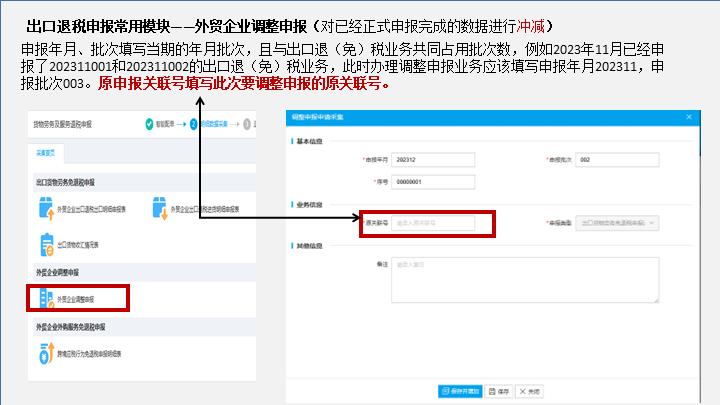Open the 出口货物收汇情况表 clipboard icon
The height and width of the screenshot is (405, 720).
click(46, 245)
